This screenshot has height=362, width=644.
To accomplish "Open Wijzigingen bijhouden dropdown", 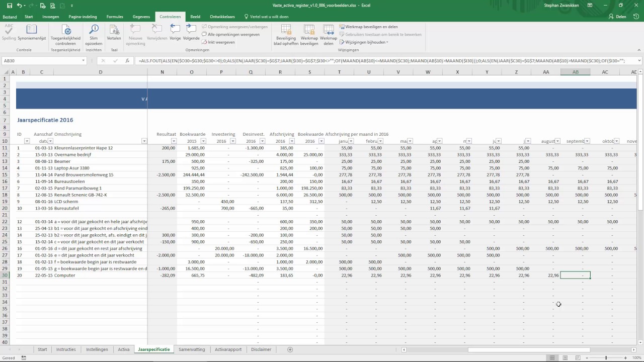I will pyautogui.click(x=364, y=42).
